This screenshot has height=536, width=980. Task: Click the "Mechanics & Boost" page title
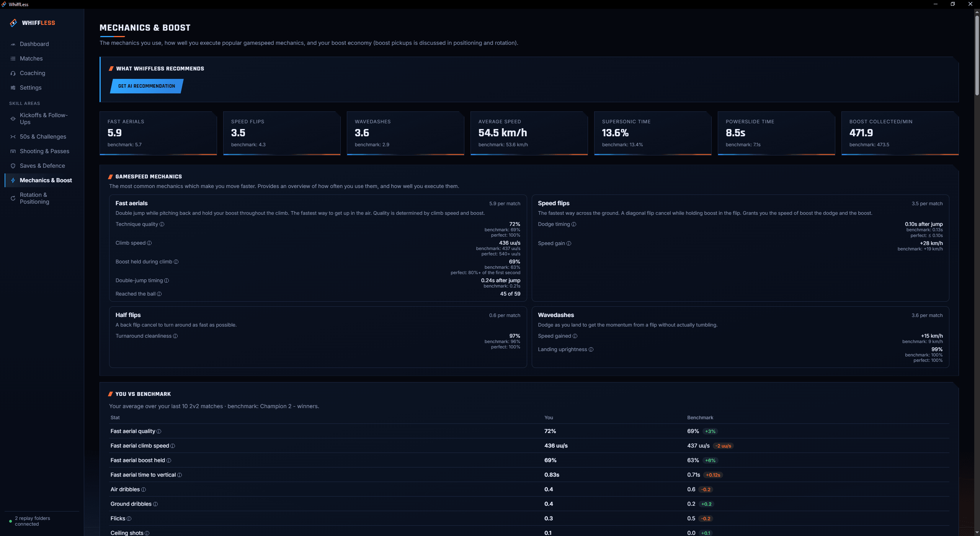click(x=145, y=28)
